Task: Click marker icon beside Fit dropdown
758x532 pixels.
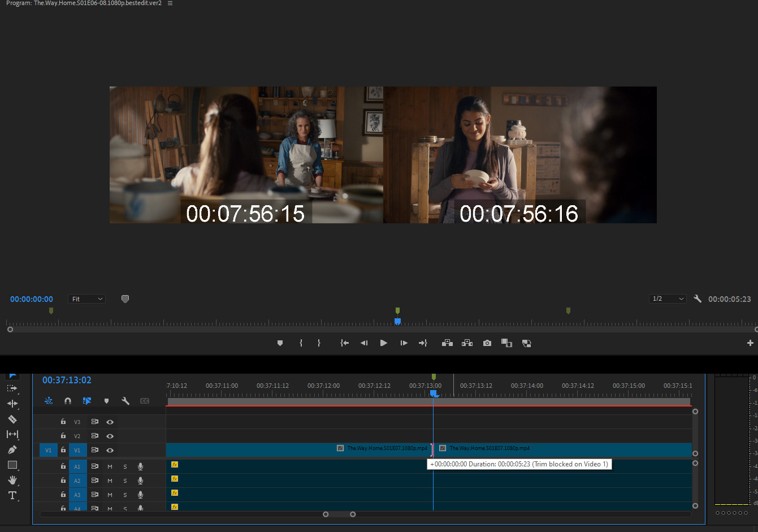Action: [125, 299]
